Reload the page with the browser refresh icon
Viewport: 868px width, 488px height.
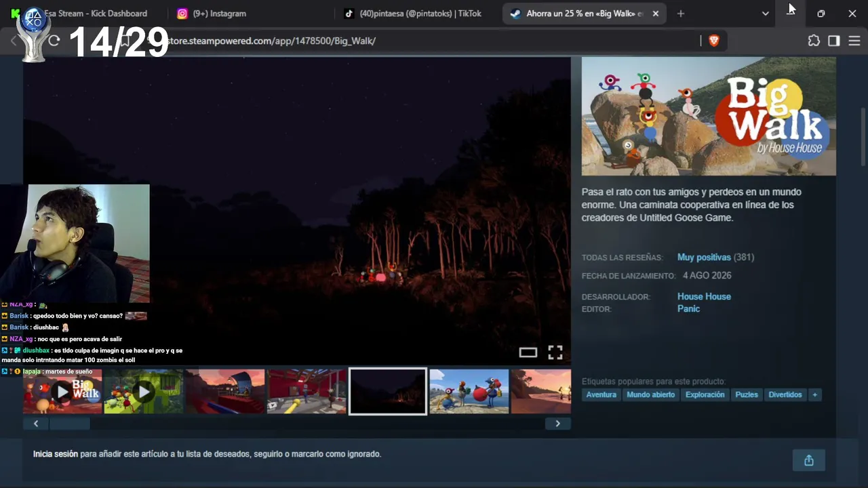[x=54, y=41]
